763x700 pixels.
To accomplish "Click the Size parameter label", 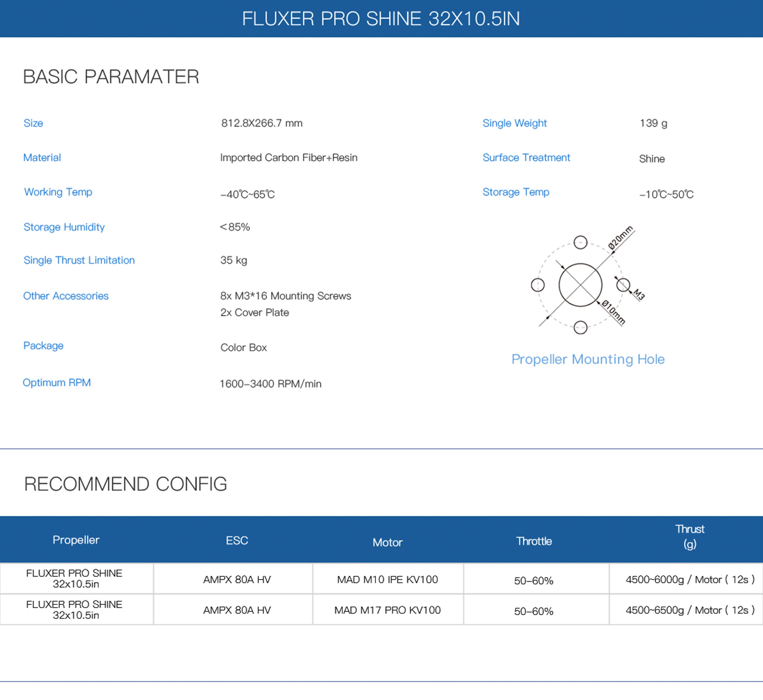I will click(x=33, y=123).
